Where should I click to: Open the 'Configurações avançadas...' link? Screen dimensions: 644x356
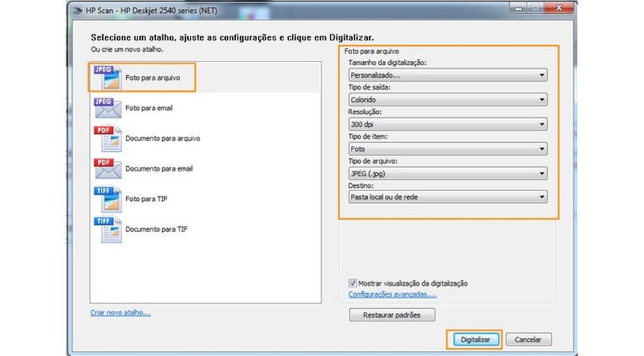pyautogui.click(x=392, y=294)
